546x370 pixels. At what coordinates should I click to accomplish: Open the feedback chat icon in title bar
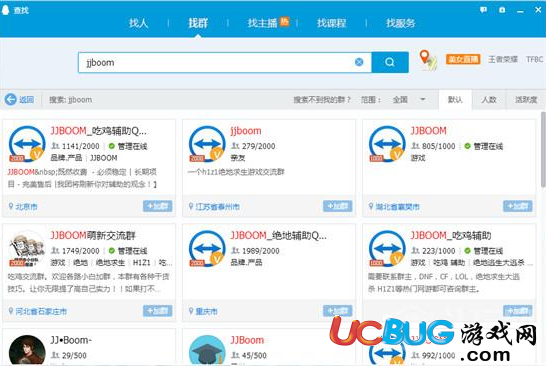point(483,10)
